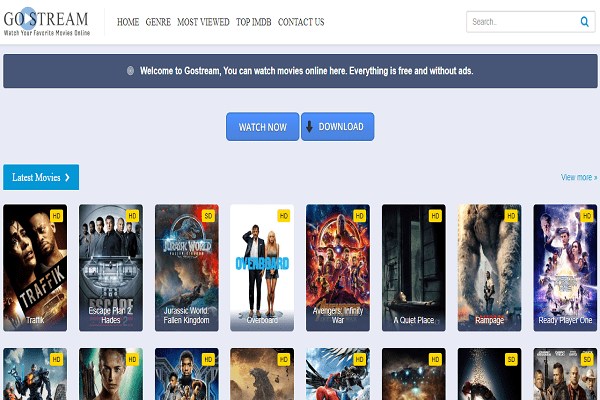Viewport: 600px width, 400px height.
Task: Click the info icon in welcome banner
Action: tap(130, 71)
